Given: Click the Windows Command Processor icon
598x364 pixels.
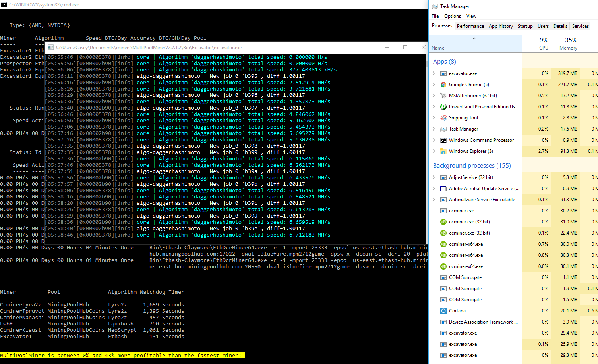Looking at the screenshot, I should coord(443,140).
